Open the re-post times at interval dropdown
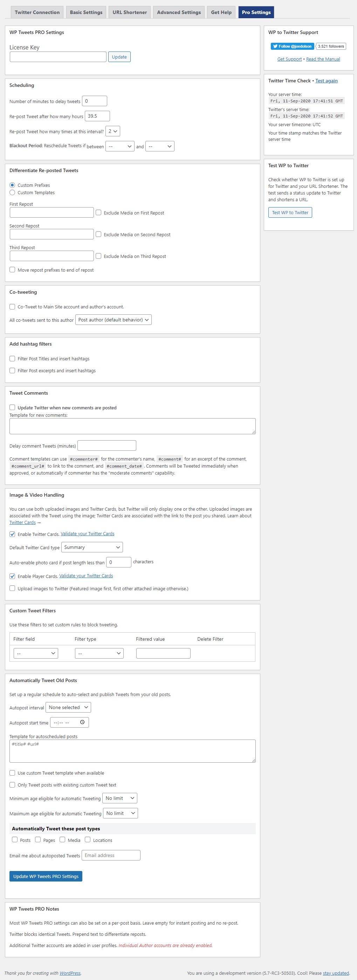Image resolution: width=357 pixels, height=980 pixels. coord(113,131)
